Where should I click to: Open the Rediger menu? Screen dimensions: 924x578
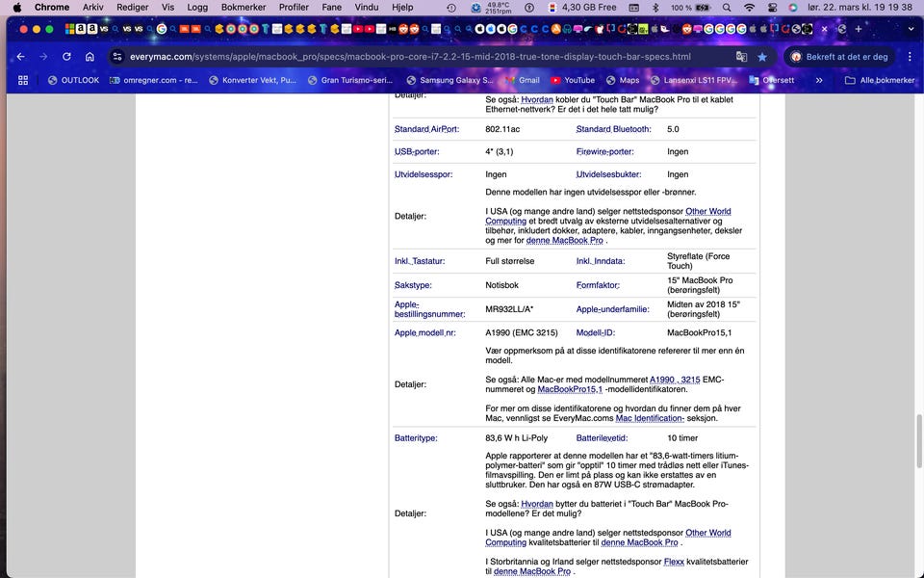(133, 7)
